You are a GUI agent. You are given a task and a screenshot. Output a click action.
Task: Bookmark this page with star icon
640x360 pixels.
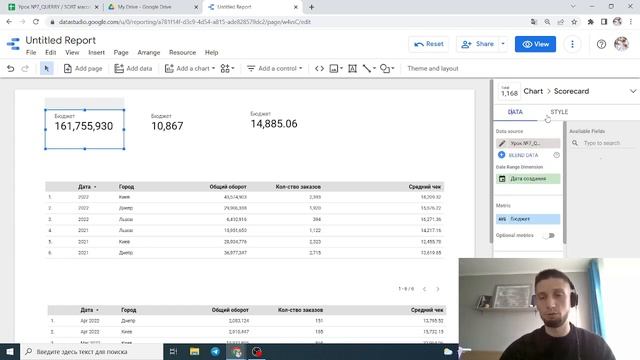tap(574, 22)
